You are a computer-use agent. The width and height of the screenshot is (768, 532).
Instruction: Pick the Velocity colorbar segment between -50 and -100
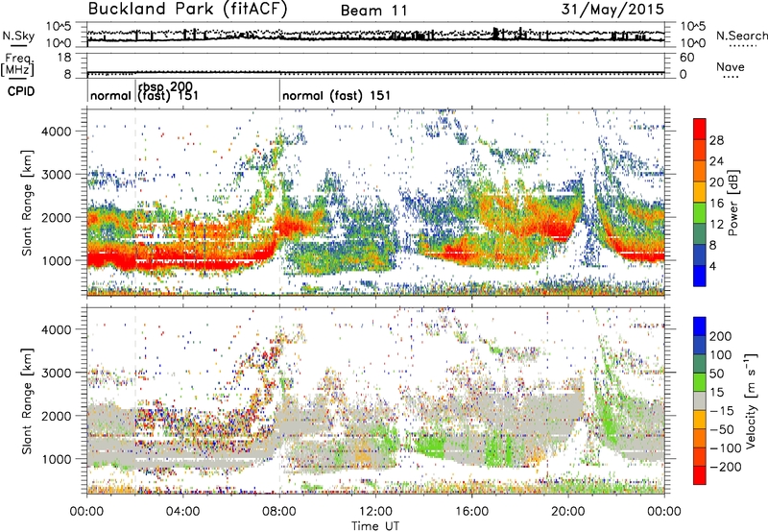700,439
